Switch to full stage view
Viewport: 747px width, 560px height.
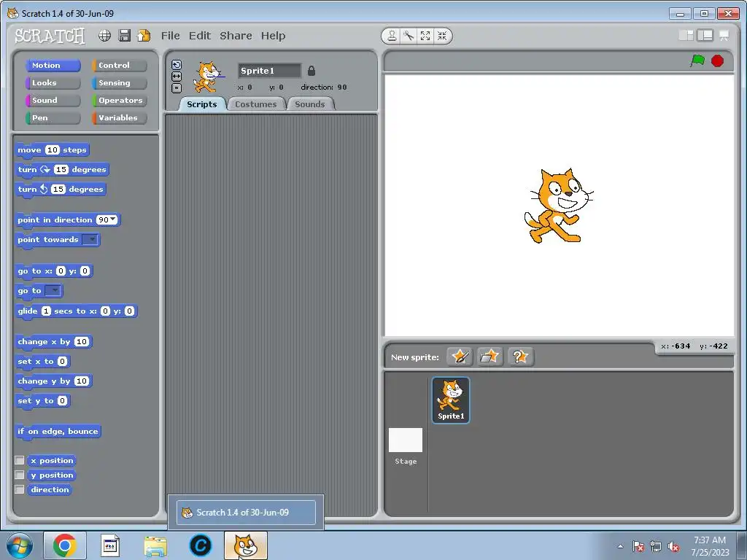point(705,36)
